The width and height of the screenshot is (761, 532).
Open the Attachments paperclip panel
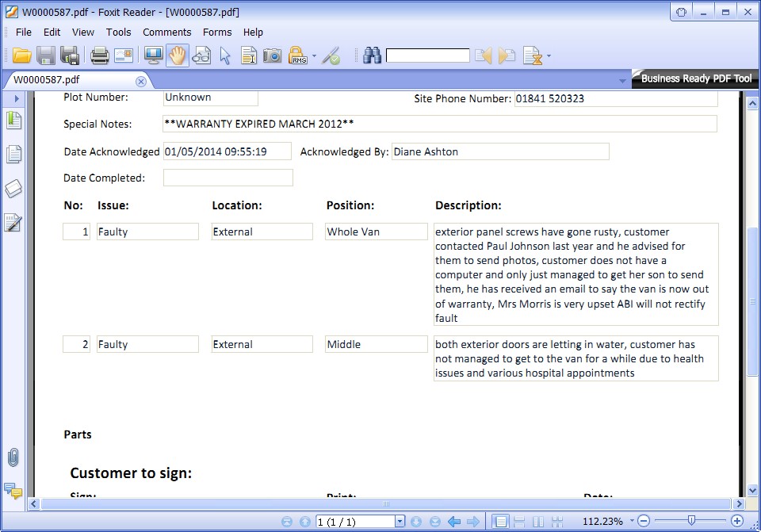coord(13,457)
